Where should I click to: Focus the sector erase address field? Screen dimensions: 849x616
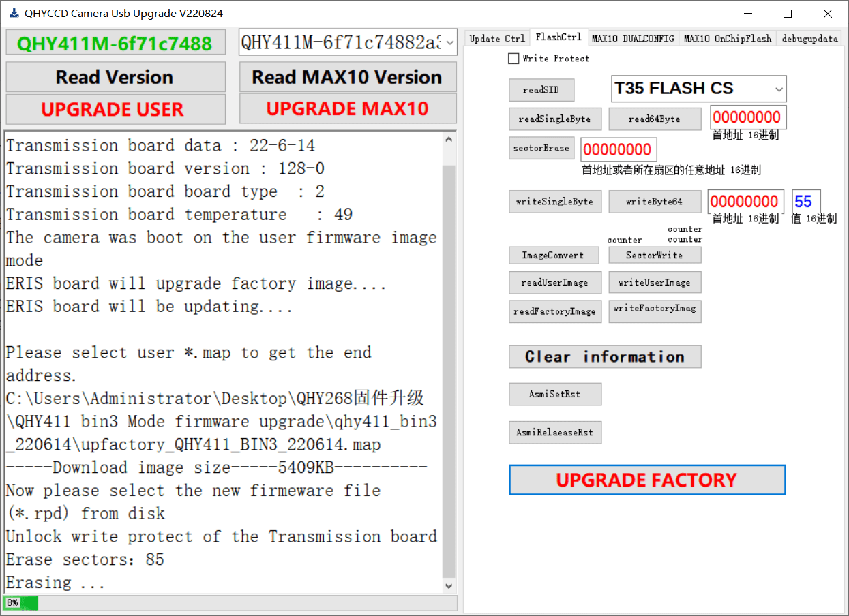(619, 150)
